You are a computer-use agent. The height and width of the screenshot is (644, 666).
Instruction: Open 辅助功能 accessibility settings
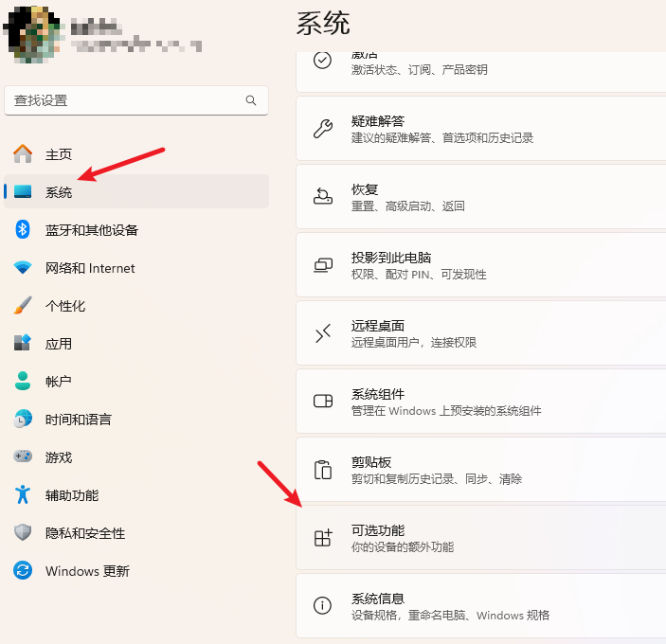coord(72,495)
